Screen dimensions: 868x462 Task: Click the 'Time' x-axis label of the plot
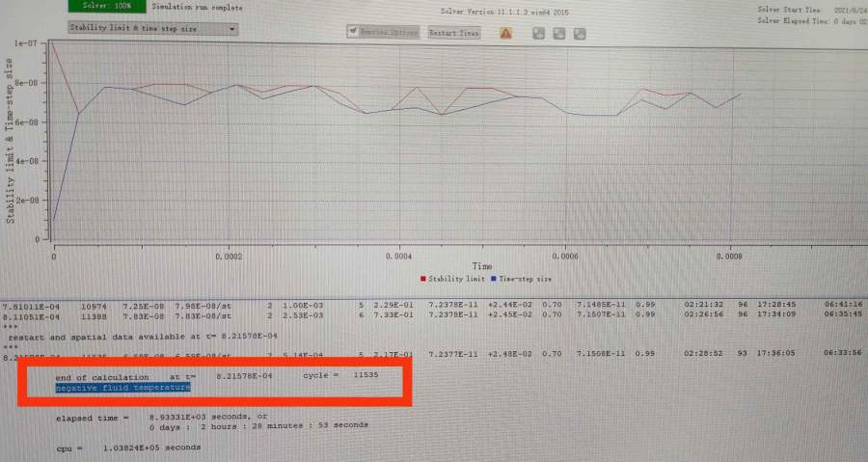(481, 266)
